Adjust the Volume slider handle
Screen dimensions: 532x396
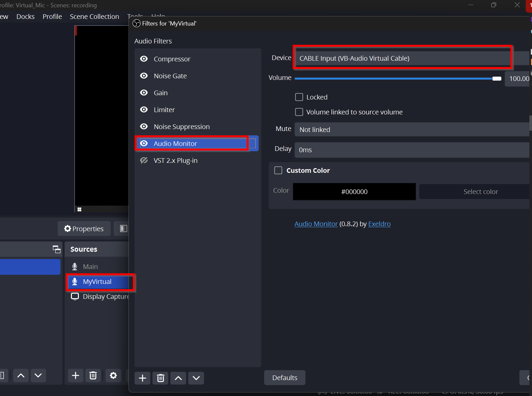(x=497, y=79)
